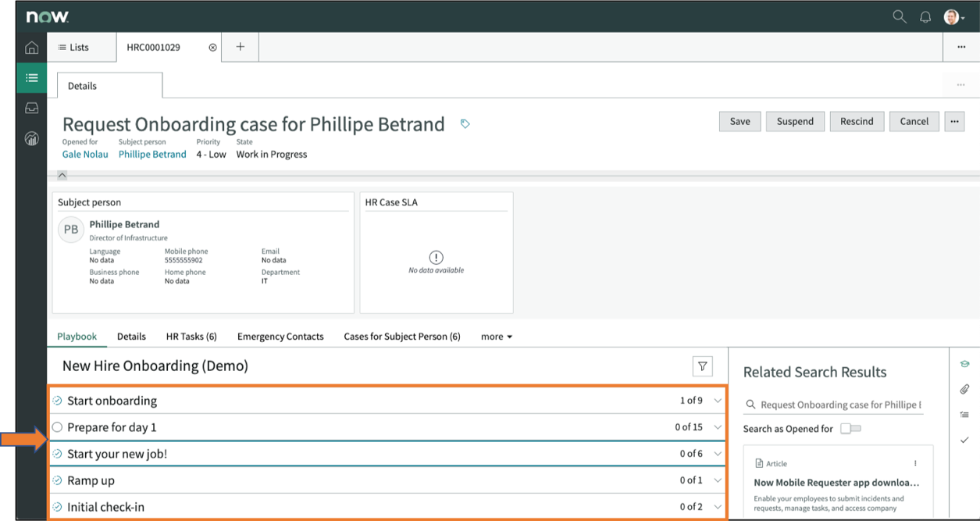
Task: Go to the Home icon in sidebar
Action: pos(31,48)
